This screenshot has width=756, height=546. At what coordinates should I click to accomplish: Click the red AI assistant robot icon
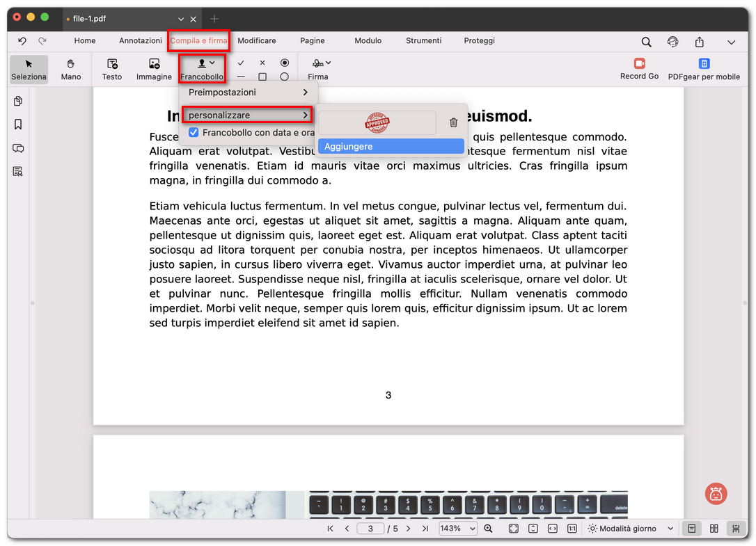(715, 493)
